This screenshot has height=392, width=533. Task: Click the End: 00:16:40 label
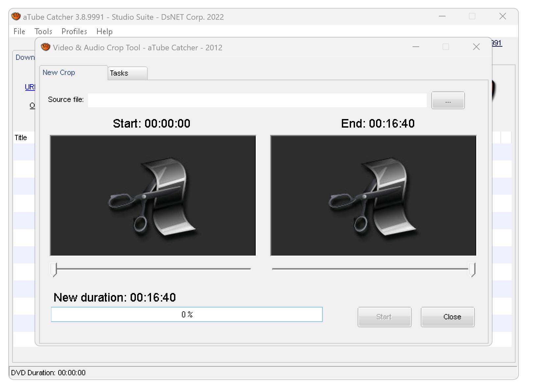378,124
